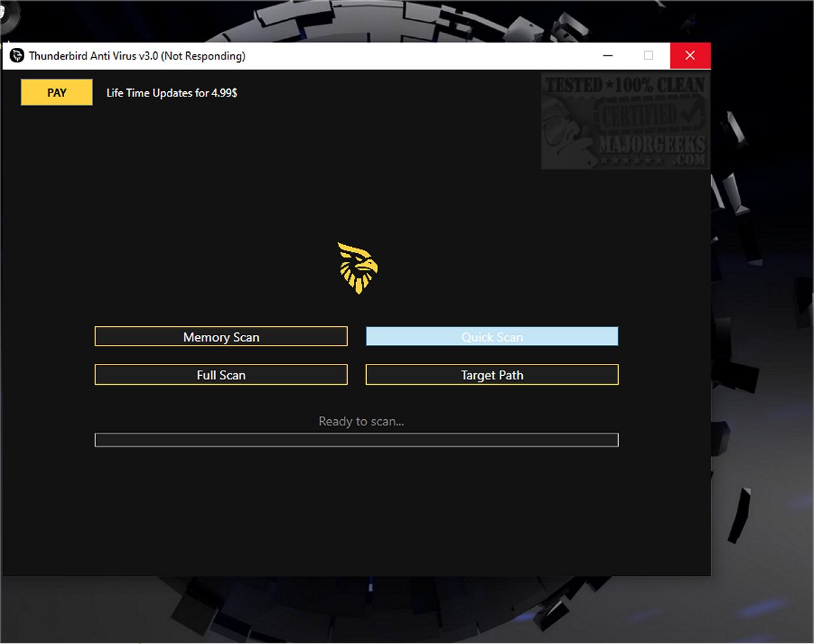
Task: Click the scan progress bar
Action: coord(356,440)
